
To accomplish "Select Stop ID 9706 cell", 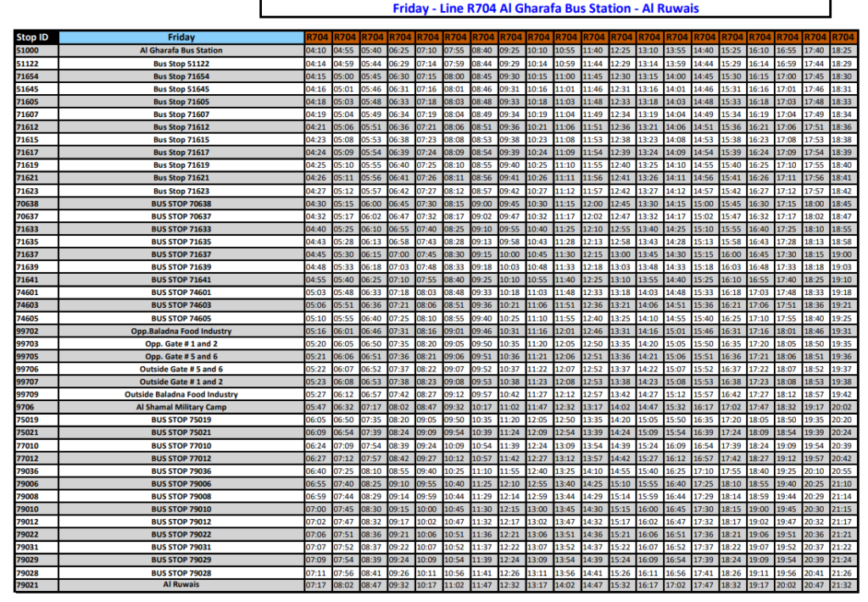I will click(36, 407).
